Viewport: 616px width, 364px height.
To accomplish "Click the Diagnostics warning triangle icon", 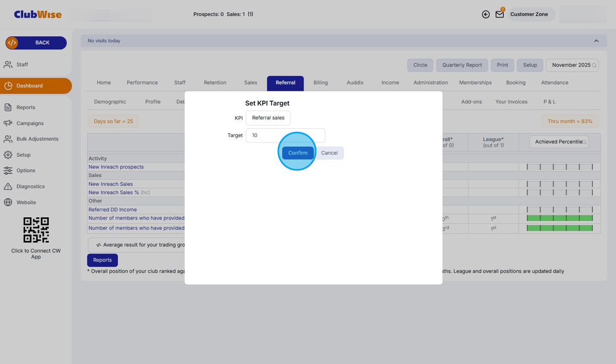I will tap(8, 186).
